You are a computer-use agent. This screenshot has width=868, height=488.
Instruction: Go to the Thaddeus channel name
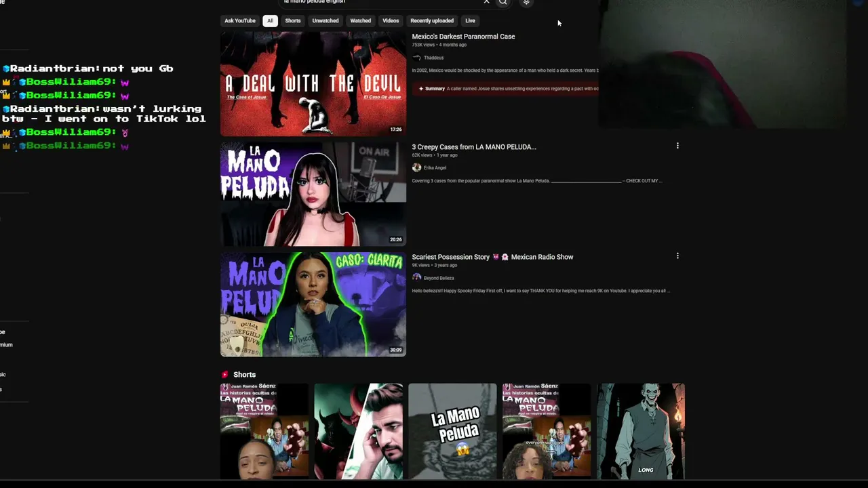click(x=433, y=58)
